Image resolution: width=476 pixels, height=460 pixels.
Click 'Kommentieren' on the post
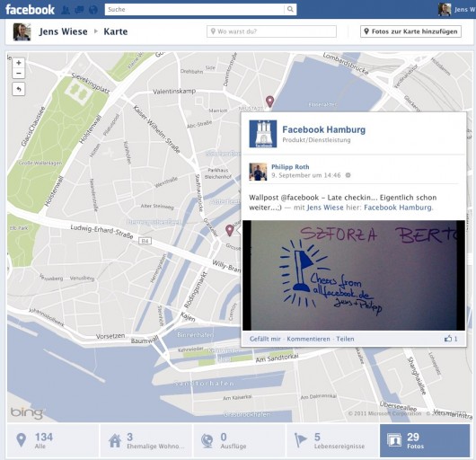[x=308, y=339]
